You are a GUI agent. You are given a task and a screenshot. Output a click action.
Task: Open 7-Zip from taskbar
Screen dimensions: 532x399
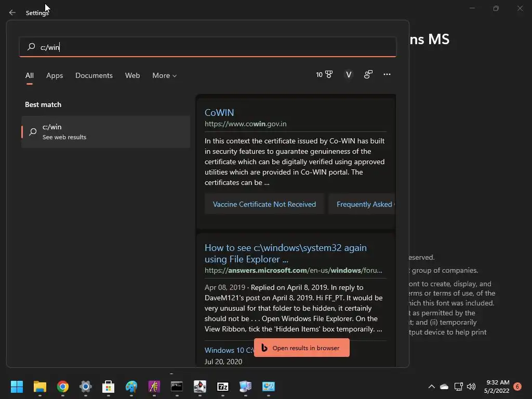(222, 387)
